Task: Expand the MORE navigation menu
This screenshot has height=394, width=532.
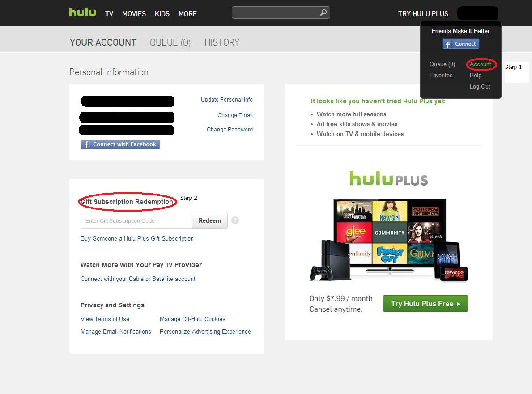Action: point(187,14)
